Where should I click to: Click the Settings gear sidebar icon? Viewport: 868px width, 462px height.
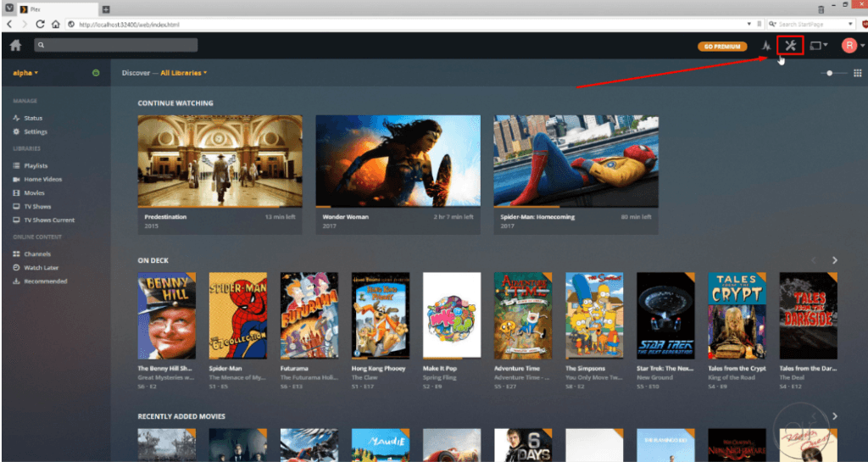tap(16, 131)
